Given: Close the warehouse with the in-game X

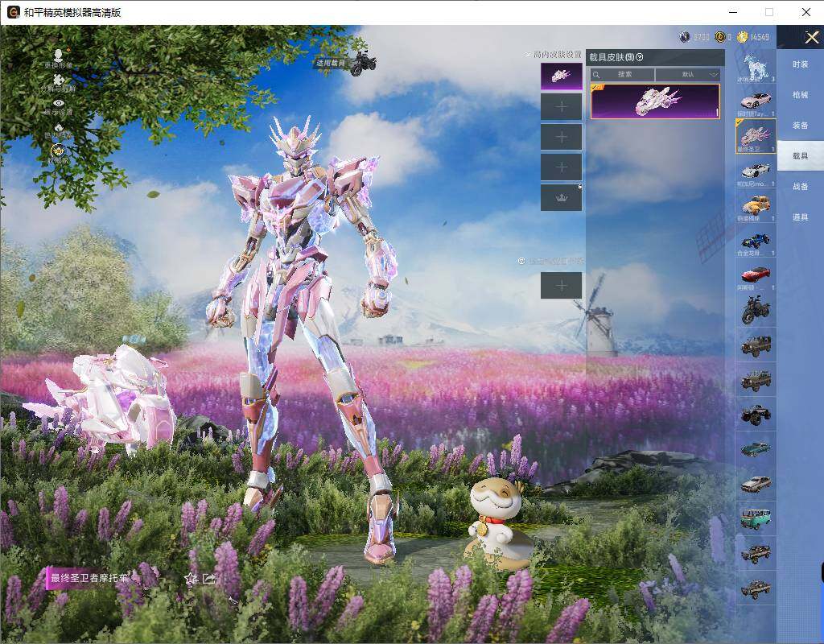Looking at the screenshot, I should click(x=811, y=37).
